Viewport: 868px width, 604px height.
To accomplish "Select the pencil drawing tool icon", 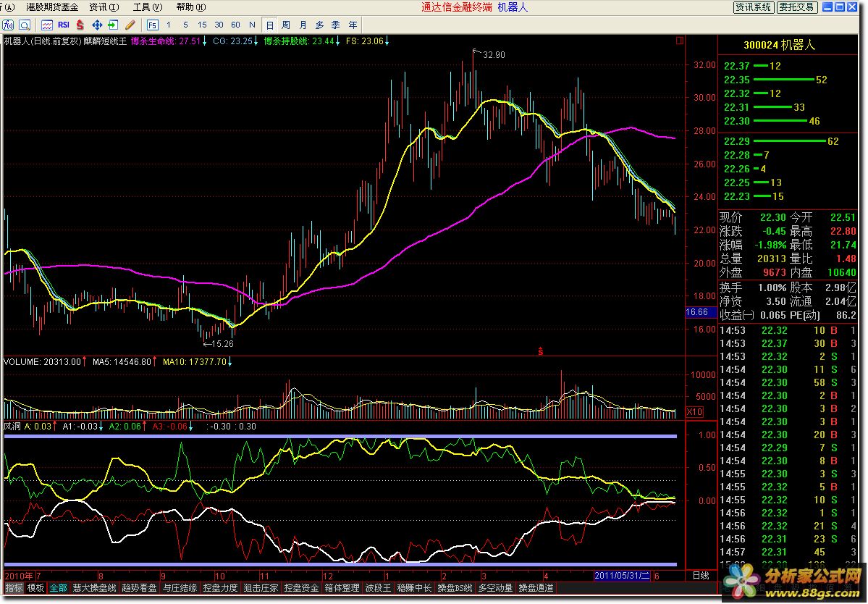I will 130,25.
